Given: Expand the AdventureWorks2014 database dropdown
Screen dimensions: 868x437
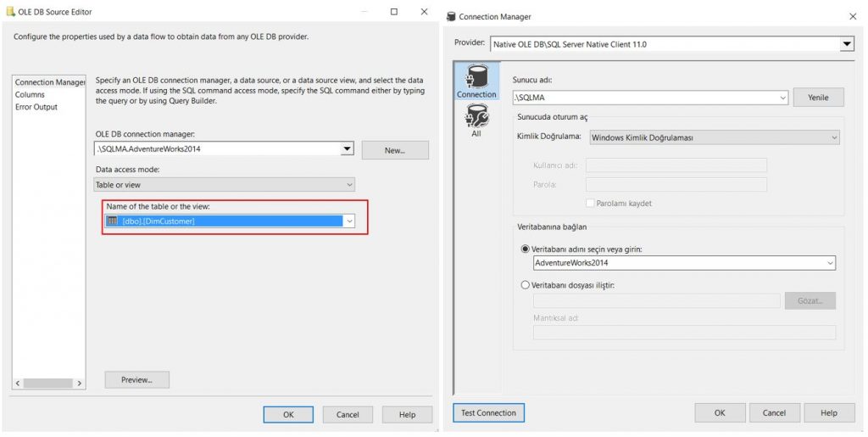Looking at the screenshot, I should [x=831, y=263].
